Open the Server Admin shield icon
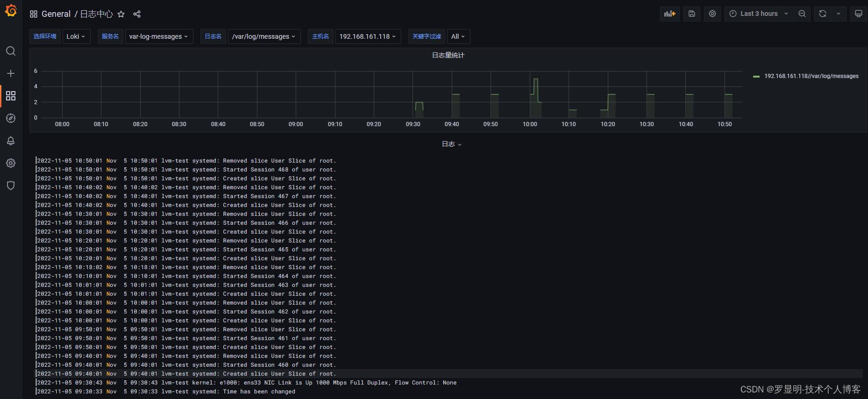The width and height of the screenshot is (868, 399). (x=11, y=185)
